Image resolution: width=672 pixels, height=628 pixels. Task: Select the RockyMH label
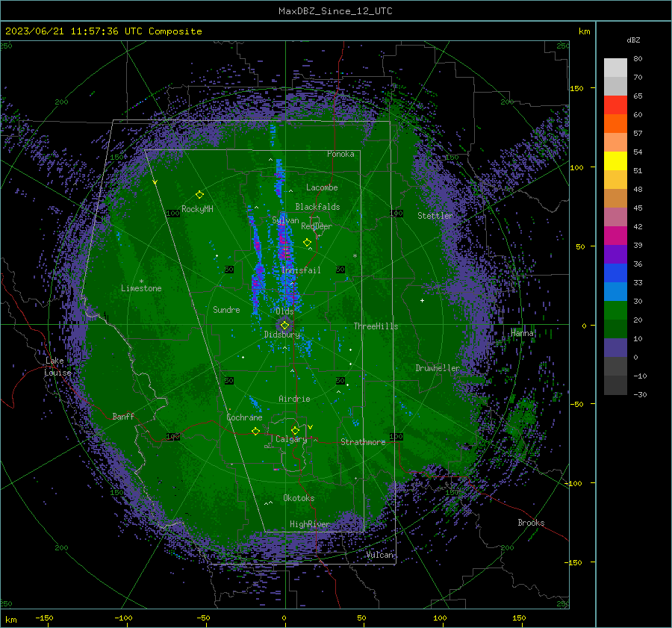pos(197,209)
